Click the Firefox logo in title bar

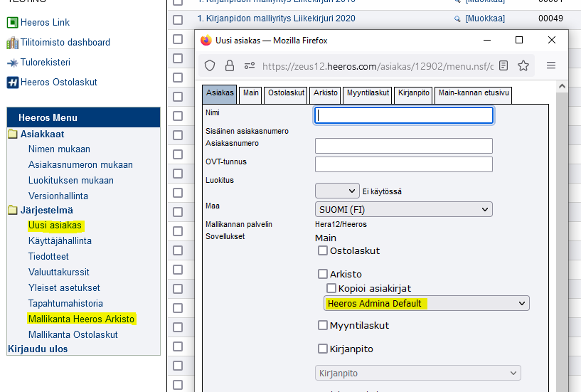pyautogui.click(x=206, y=40)
